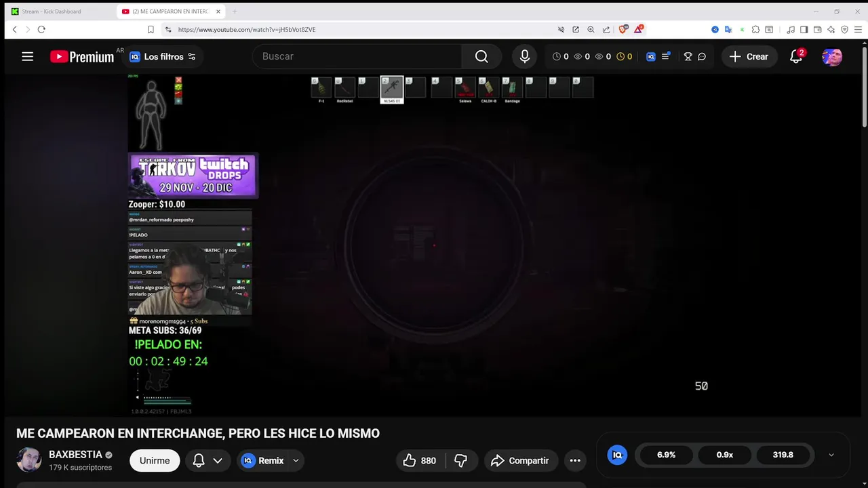Open Brave Rewards triangle icon
The image size is (868, 488).
(638, 30)
